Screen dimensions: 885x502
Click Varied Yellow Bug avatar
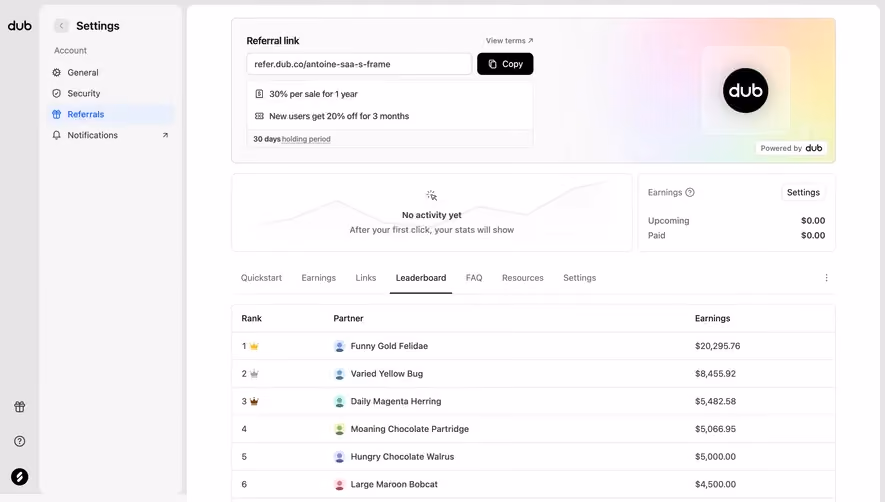[x=339, y=374]
